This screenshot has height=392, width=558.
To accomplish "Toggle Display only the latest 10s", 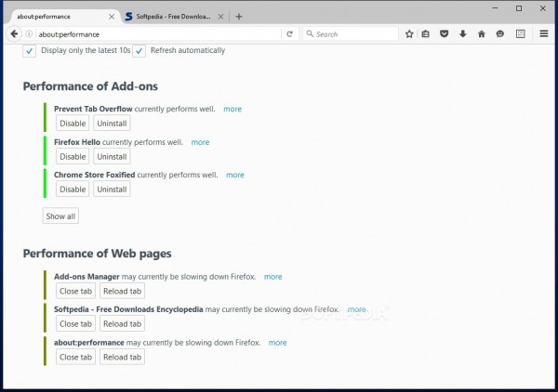I will [29, 51].
